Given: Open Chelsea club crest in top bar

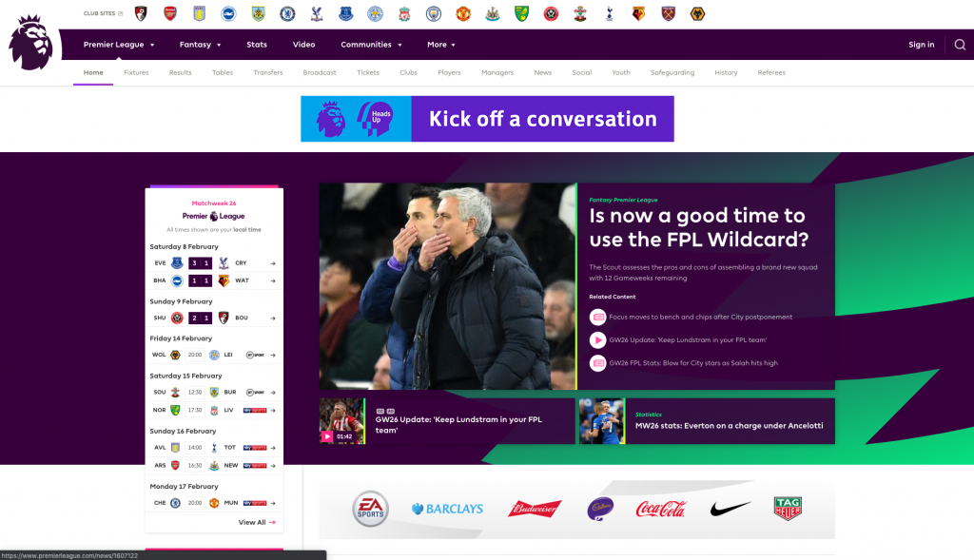Looking at the screenshot, I should [x=287, y=13].
